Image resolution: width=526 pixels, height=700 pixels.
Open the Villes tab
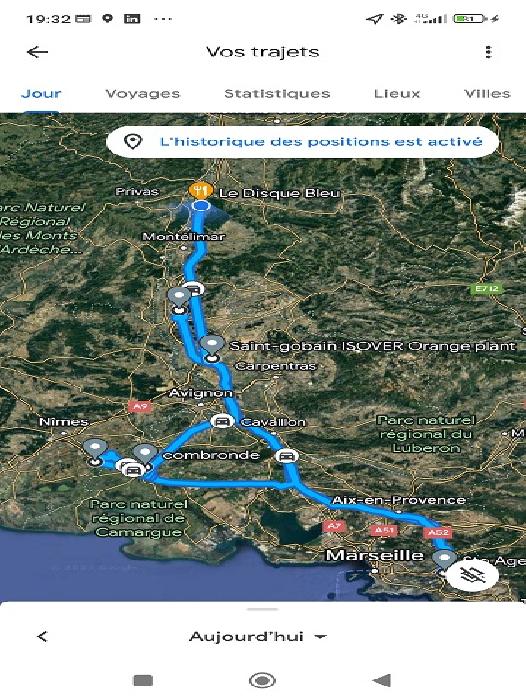pos(487,93)
